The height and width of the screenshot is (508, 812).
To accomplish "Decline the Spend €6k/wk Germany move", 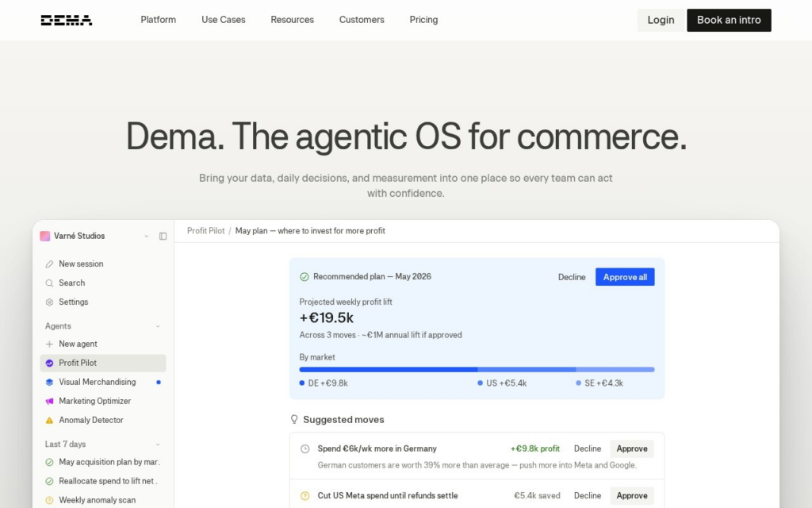I will pyautogui.click(x=588, y=449).
